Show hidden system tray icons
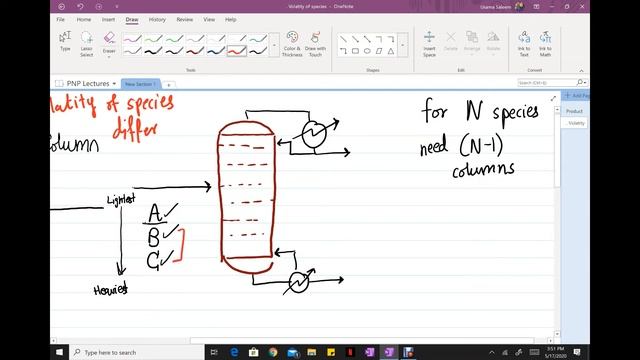 492,352
